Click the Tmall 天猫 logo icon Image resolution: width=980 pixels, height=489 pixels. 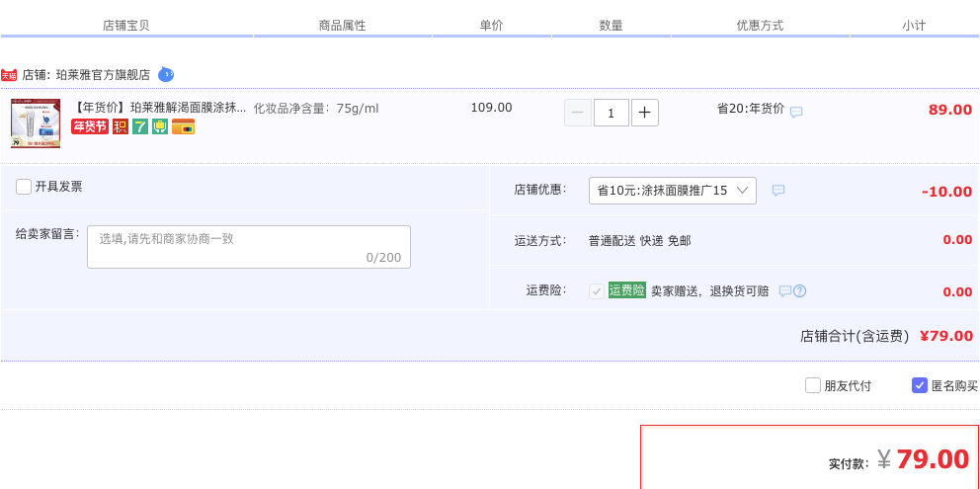pos(9,75)
